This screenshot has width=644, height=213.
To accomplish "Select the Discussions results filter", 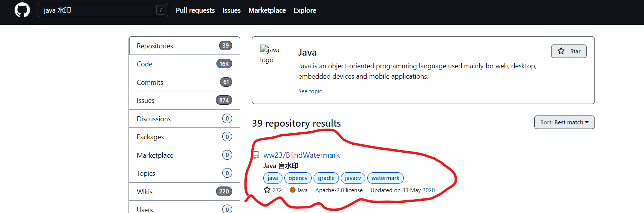I will [x=185, y=119].
